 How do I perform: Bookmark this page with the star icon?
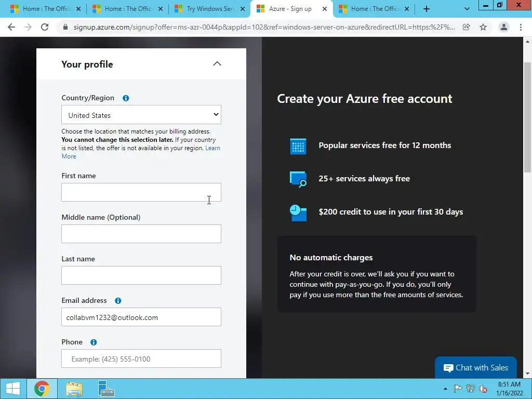click(x=483, y=27)
